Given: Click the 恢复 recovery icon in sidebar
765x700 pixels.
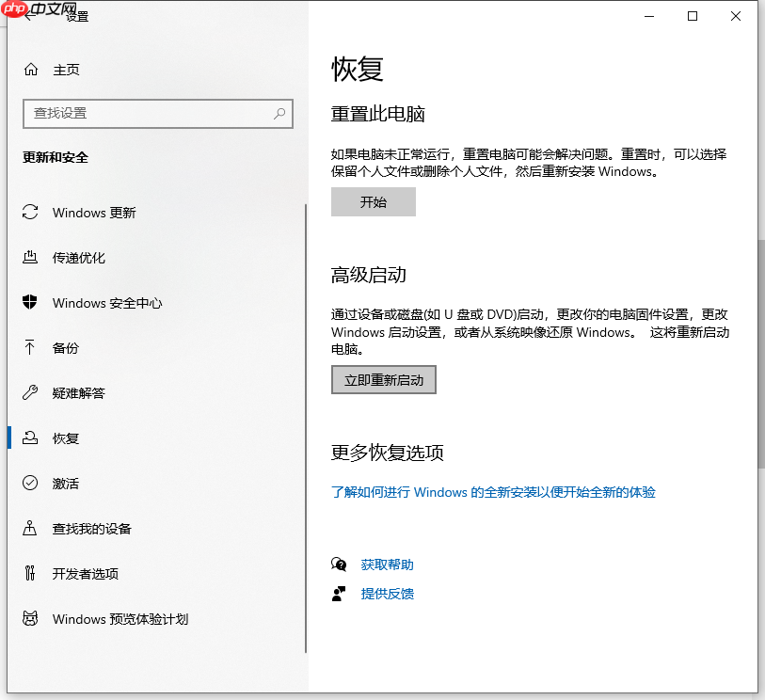Looking at the screenshot, I should [30, 437].
